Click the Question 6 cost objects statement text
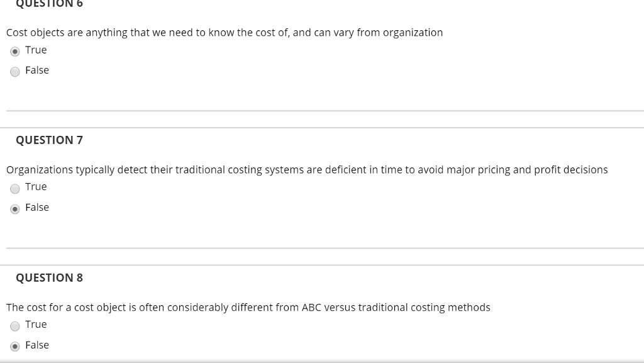Screen dimensions: 644x363 tap(225, 32)
